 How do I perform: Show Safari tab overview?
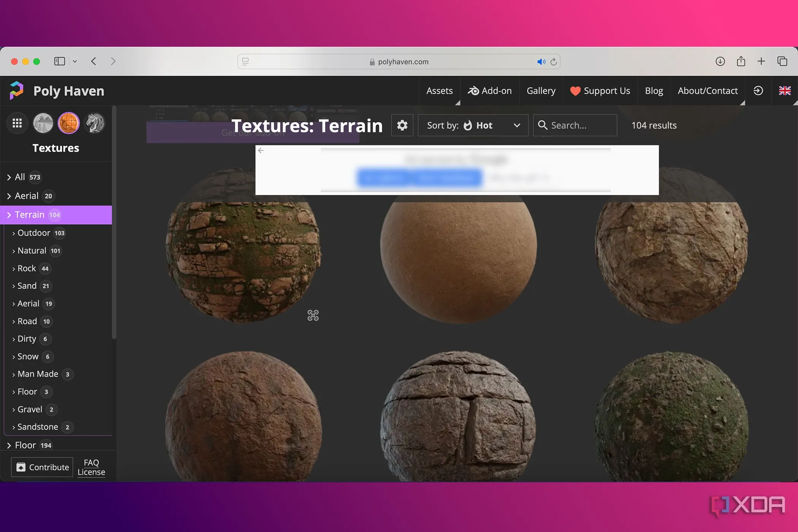click(782, 61)
